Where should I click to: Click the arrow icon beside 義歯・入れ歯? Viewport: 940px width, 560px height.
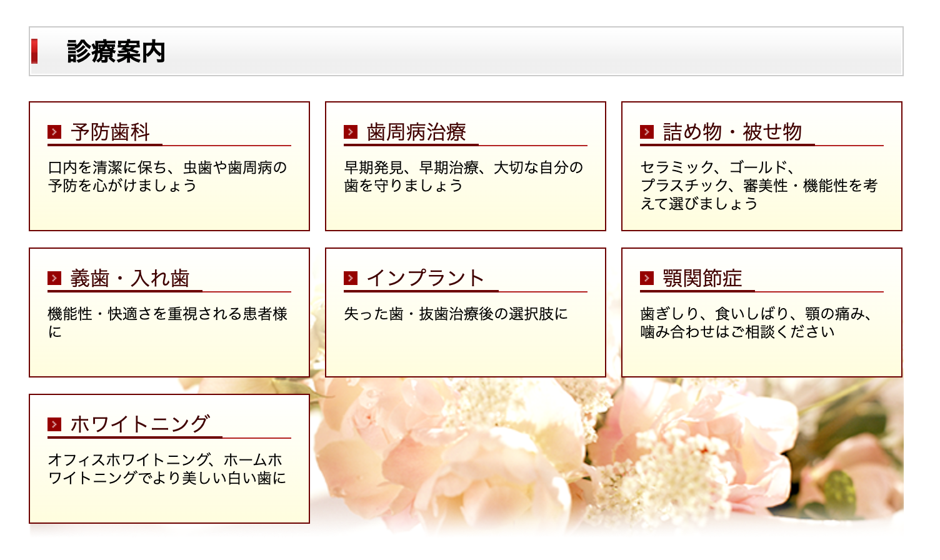(x=54, y=278)
